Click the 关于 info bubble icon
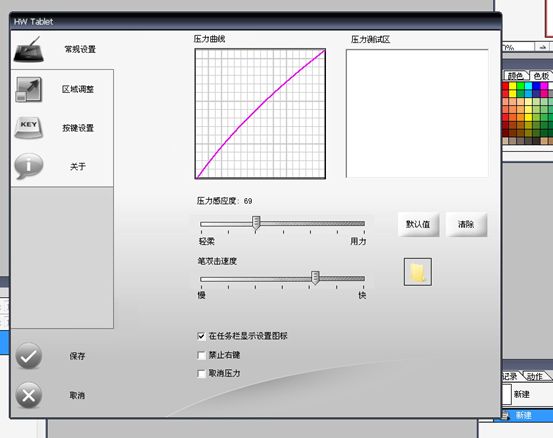The width and height of the screenshot is (553, 438). point(29,166)
